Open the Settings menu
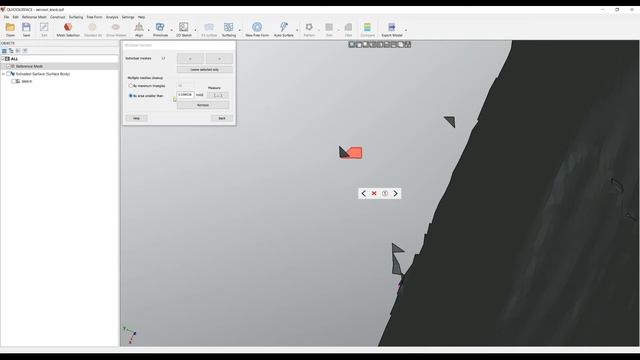This screenshot has height=360, width=640. point(128,17)
